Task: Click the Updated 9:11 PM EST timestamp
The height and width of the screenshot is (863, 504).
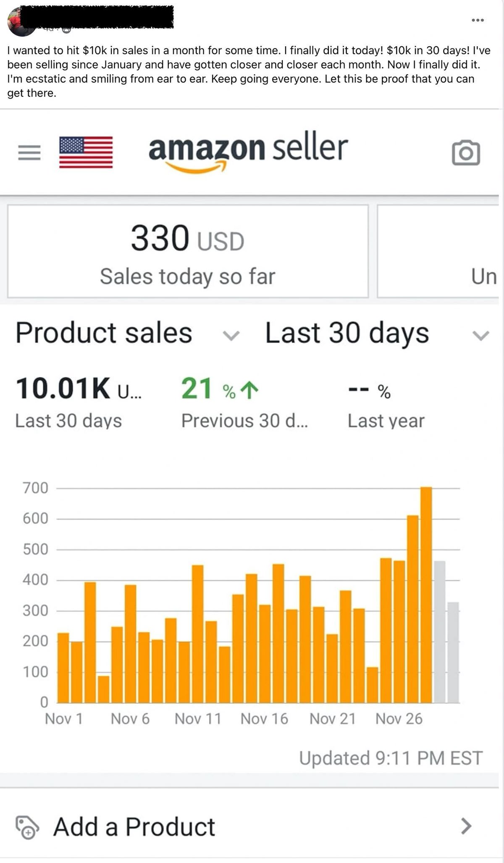Action: point(391,758)
